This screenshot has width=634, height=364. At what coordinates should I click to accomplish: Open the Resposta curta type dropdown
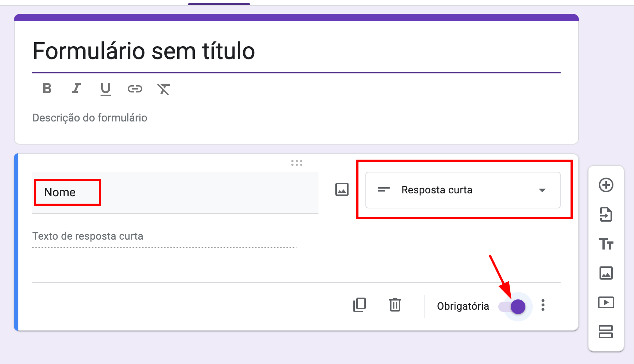point(463,190)
